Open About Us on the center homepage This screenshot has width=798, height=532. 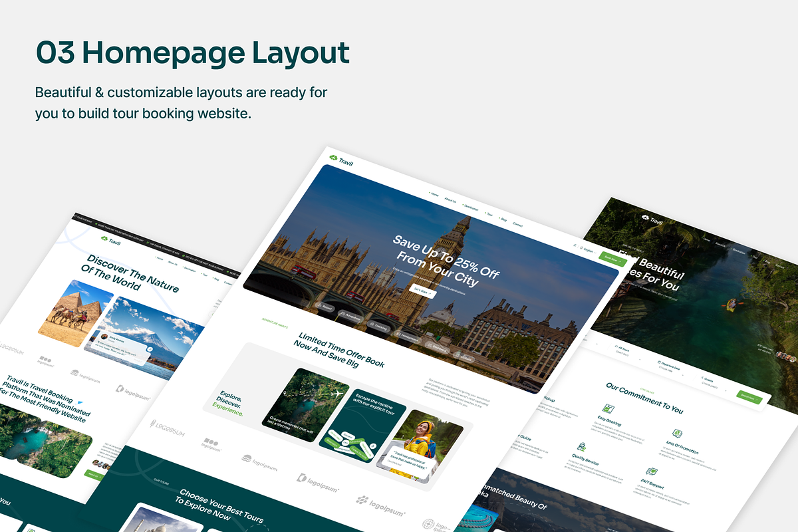(x=450, y=200)
